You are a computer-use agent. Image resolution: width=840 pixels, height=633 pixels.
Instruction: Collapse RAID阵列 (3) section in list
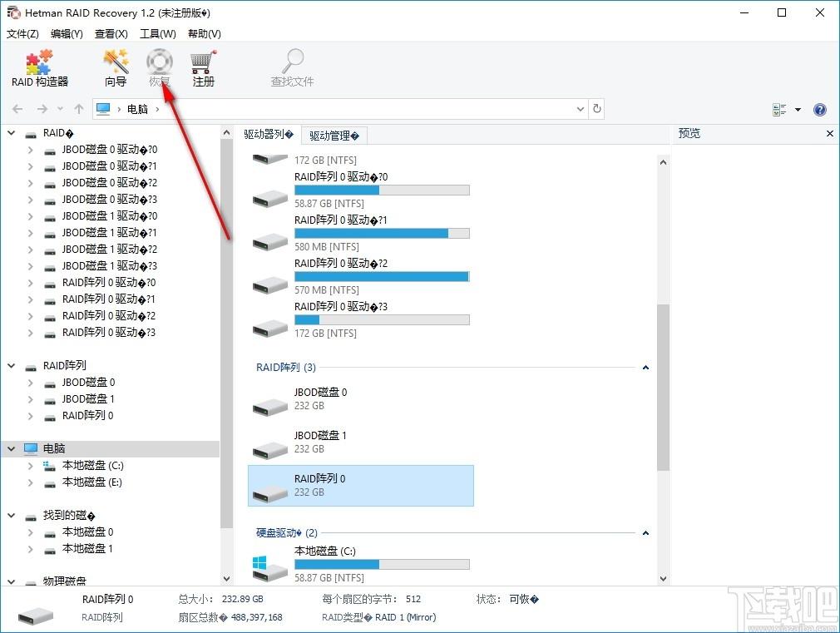pyautogui.click(x=645, y=368)
